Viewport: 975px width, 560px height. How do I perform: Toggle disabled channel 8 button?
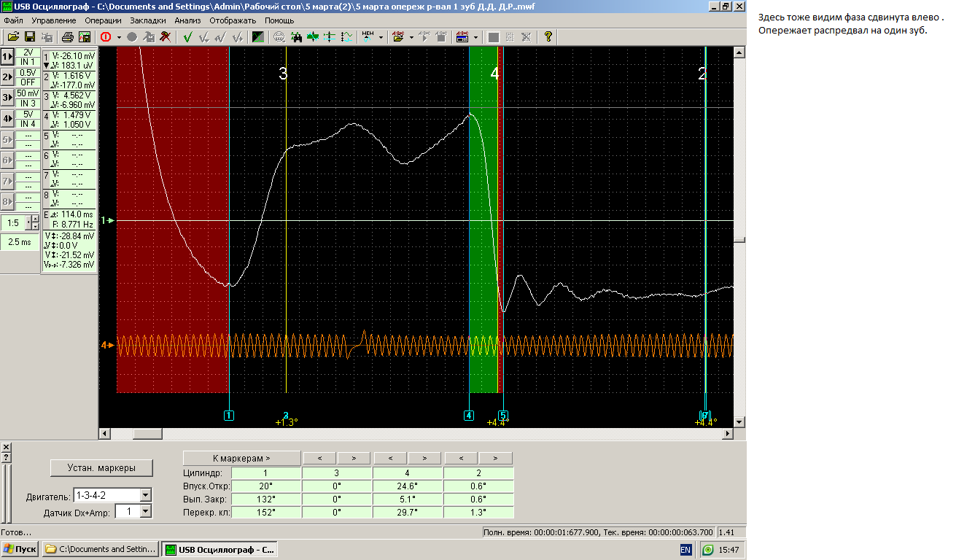(7, 201)
